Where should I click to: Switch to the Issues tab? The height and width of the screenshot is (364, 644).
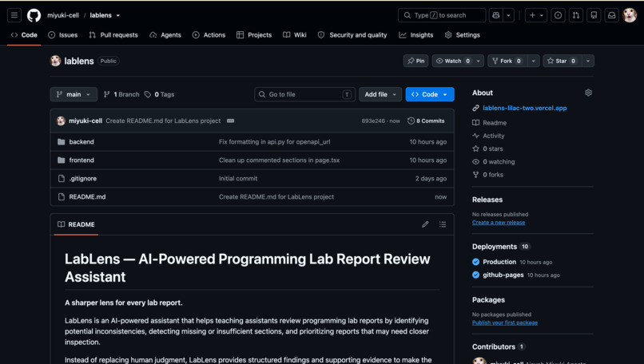(63, 35)
